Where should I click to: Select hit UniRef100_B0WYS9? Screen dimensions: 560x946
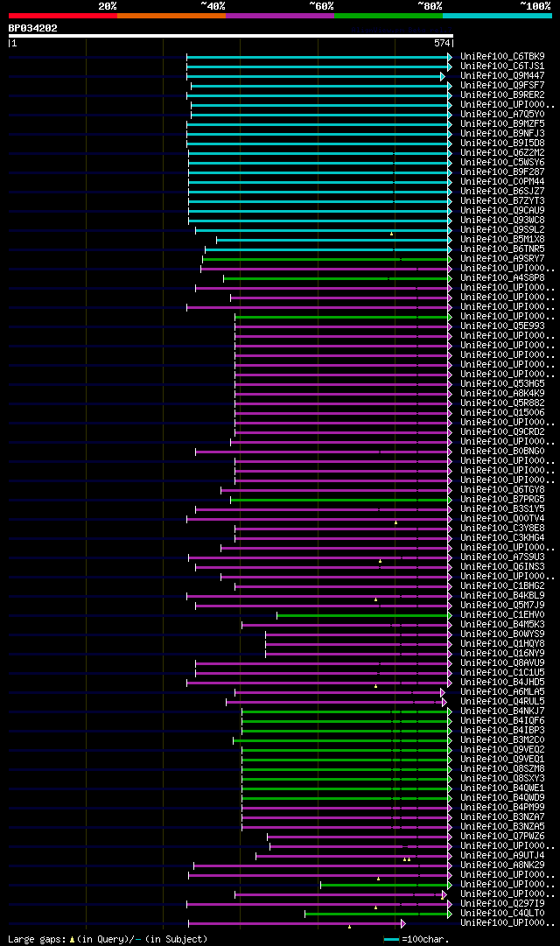[502, 634]
